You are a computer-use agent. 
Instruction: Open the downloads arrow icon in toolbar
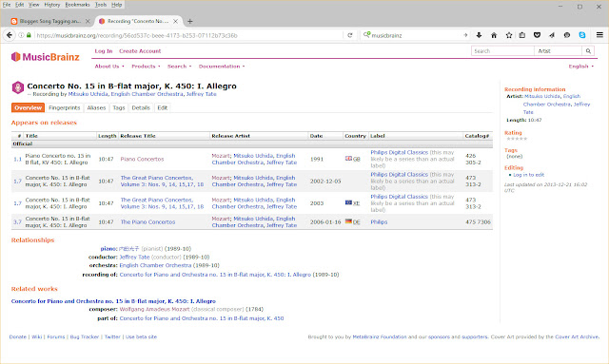[x=479, y=35]
